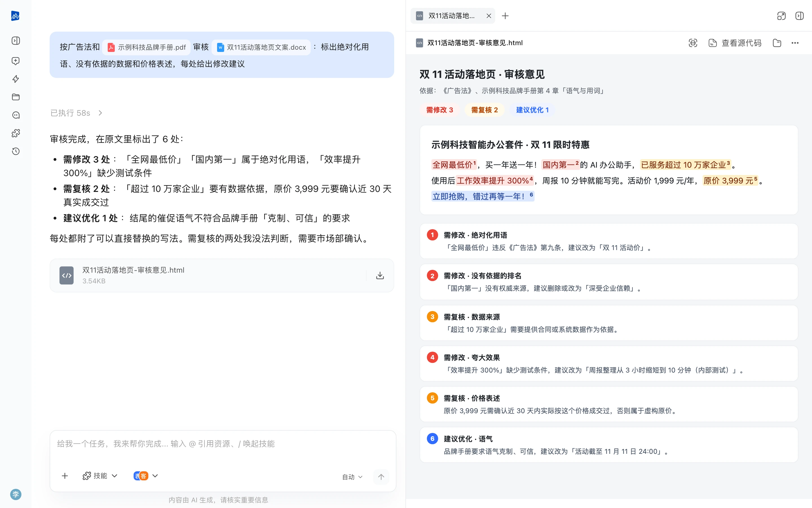Open the lightning bolt quick actions icon
Image resolution: width=812 pixels, height=508 pixels.
(x=16, y=79)
